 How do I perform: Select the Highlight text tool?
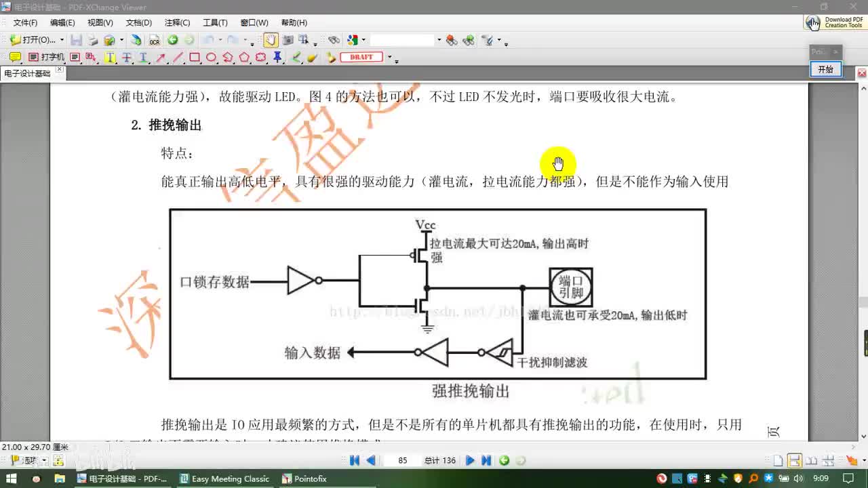click(x=110, y=58)
